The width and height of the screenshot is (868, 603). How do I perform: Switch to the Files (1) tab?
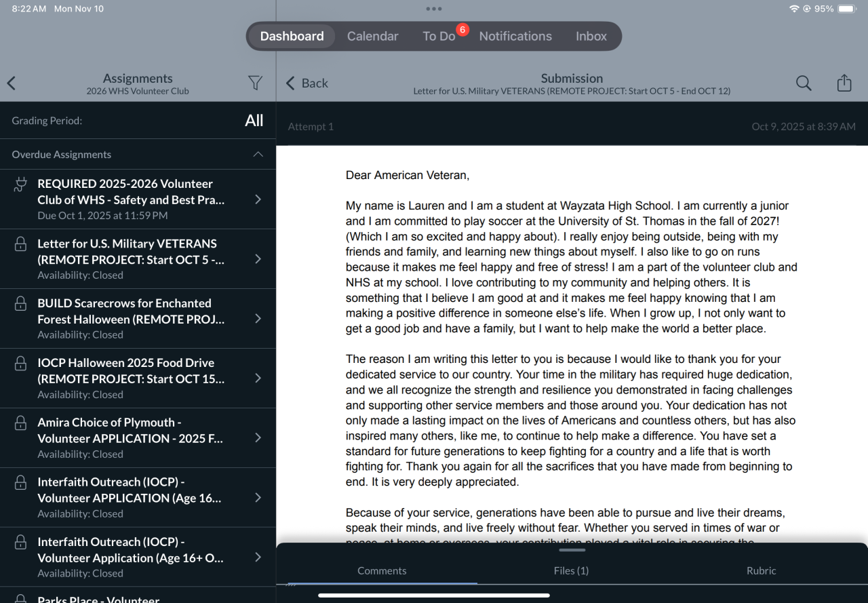(x=571, y=570)
